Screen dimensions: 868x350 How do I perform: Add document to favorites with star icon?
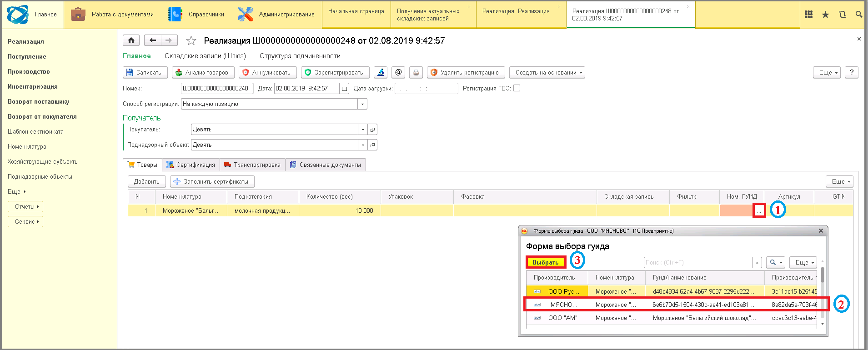point(191,41)
